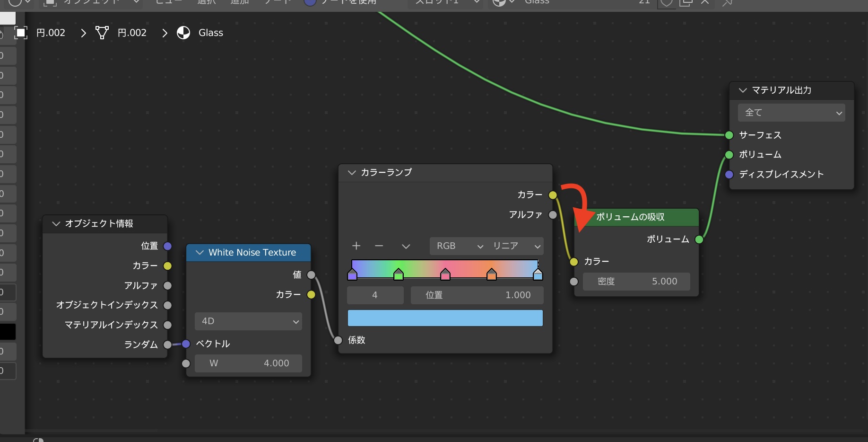Click the plus icon to add a color stop
Viewport: 868px width, 442px height.
pyautogui.click(x=356, y=246)
